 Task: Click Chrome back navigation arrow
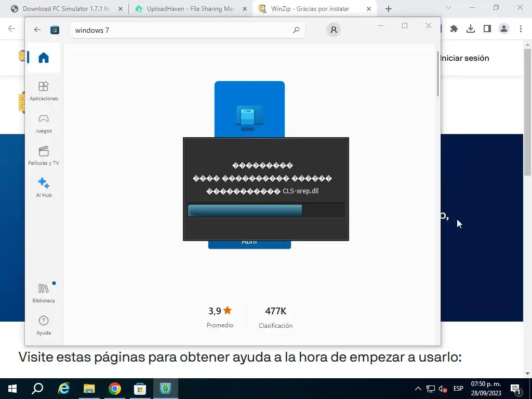click(11, 29)
